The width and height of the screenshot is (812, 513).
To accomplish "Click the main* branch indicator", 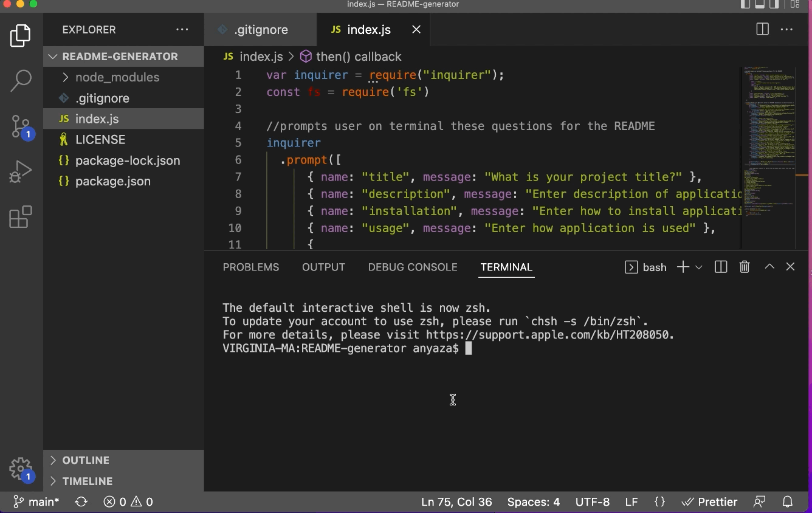I will (x=36, y=501).
